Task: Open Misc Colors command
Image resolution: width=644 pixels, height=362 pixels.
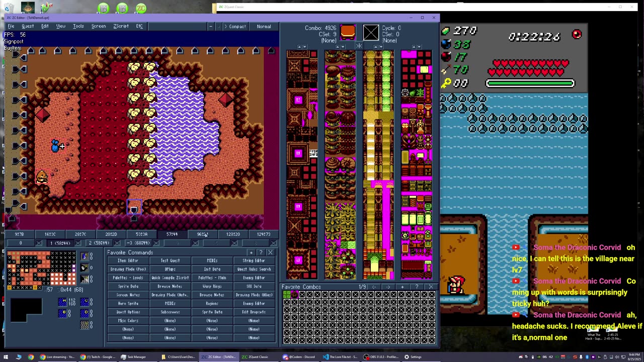Action: click(x=128, y=320)
